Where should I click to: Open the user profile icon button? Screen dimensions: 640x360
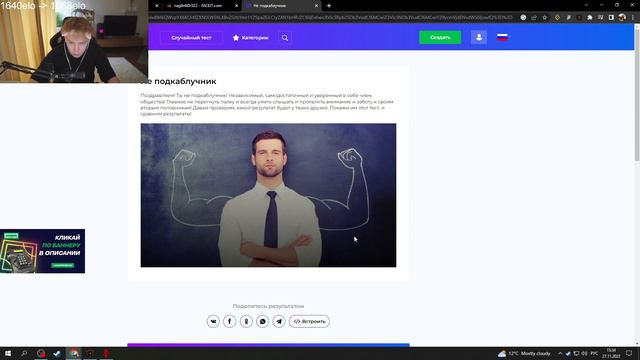[479, 37]
